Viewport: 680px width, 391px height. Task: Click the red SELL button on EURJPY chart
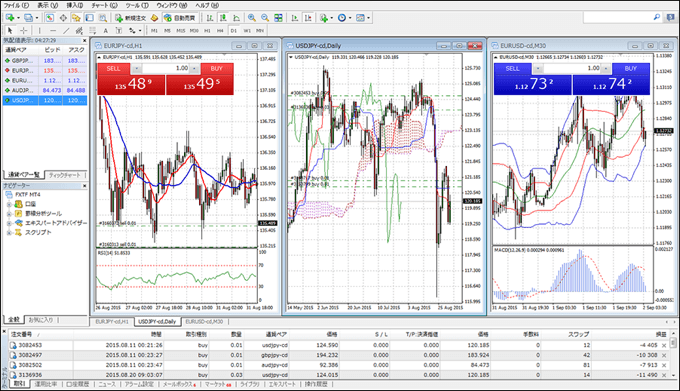pos(114,68)
